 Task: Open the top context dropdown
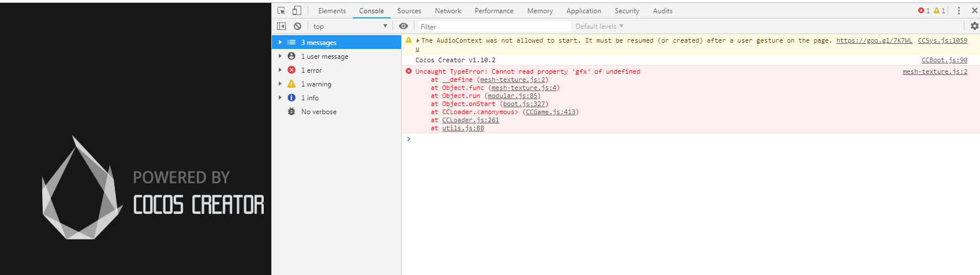pos(350,27)
